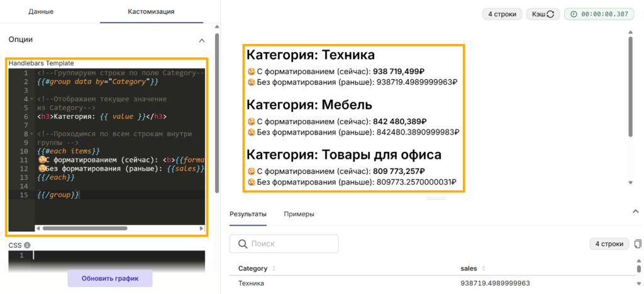Switch to the Данные tab
The width and height of the screenshot is (644, 294).
(x=41, y=11)
